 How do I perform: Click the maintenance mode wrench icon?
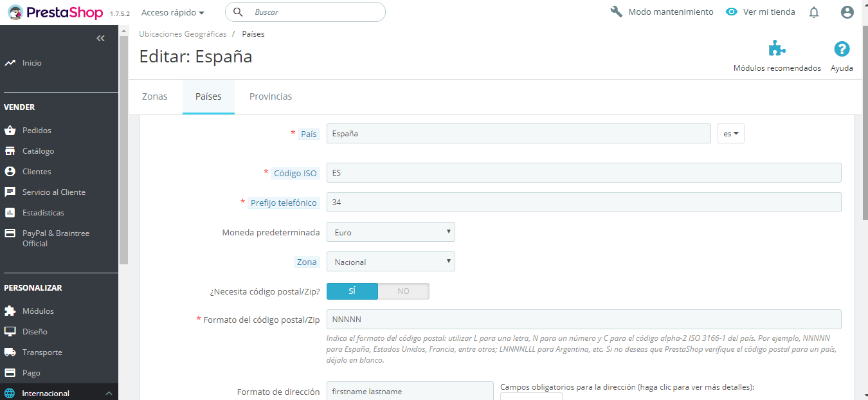616,12
